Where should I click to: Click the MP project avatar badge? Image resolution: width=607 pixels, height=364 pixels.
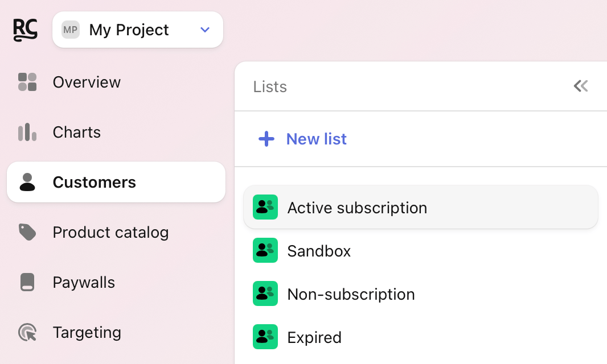(x=71, y=30)
